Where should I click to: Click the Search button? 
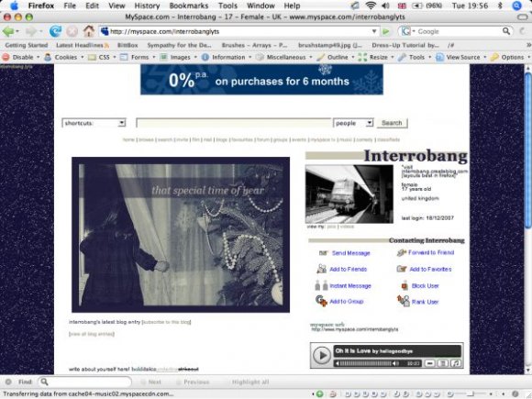392,123
